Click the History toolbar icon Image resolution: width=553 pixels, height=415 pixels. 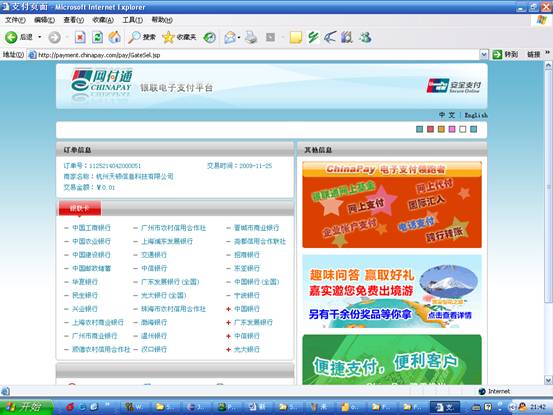point(209,37)
